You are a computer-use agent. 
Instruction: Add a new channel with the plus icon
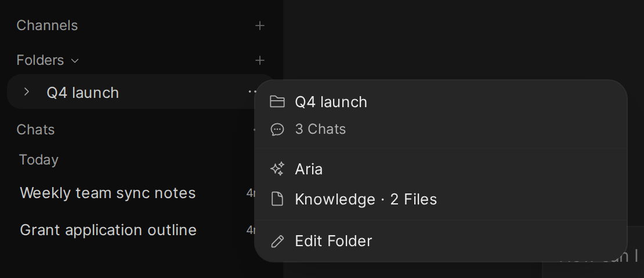point(259,26)
